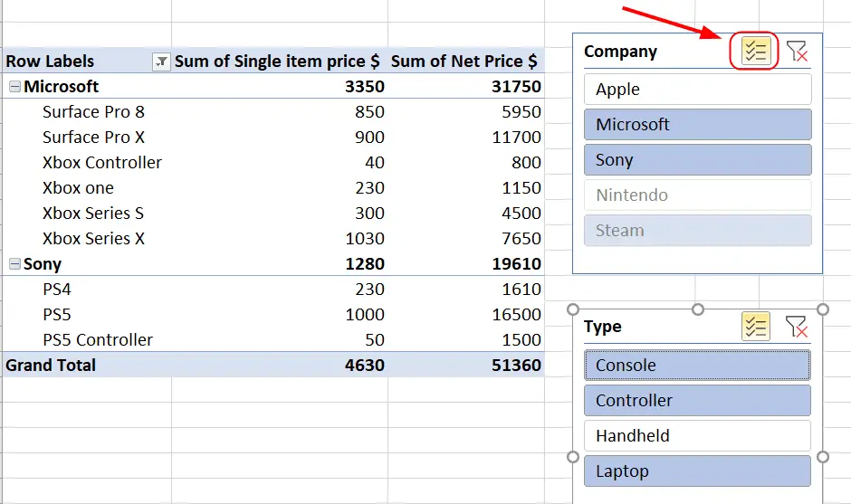
Task: Open the Row Labels filter dropdown
Action: [161, 62]
